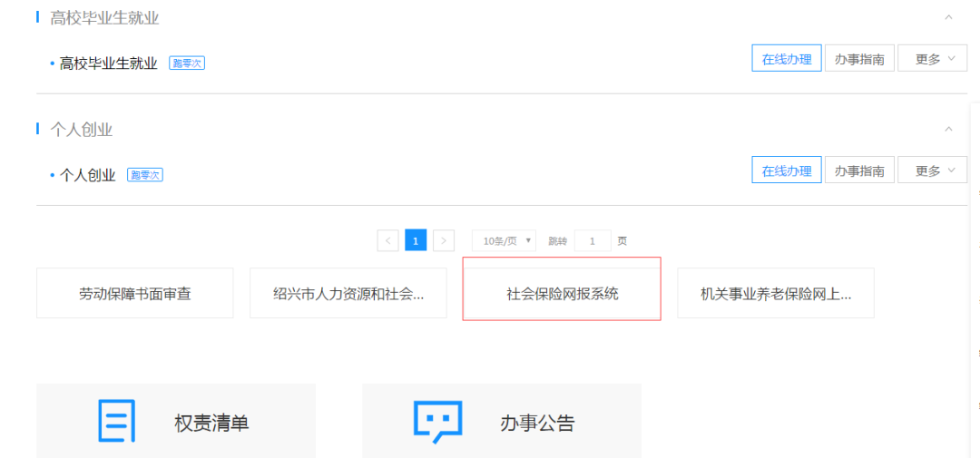Image resolution: width=980 pixels, height=458 pixels.
Task: Collapse the 高校毕业生就业 section chevron
Action: tap(948, 17)
